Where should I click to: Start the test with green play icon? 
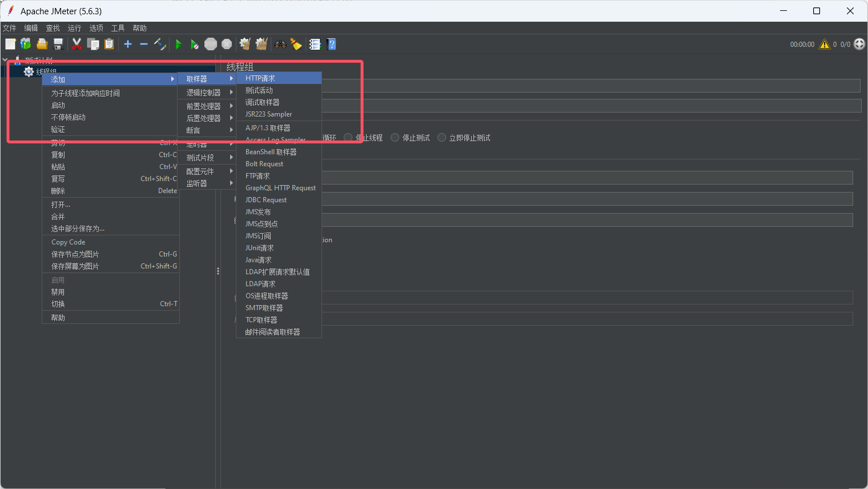[179, 44]
